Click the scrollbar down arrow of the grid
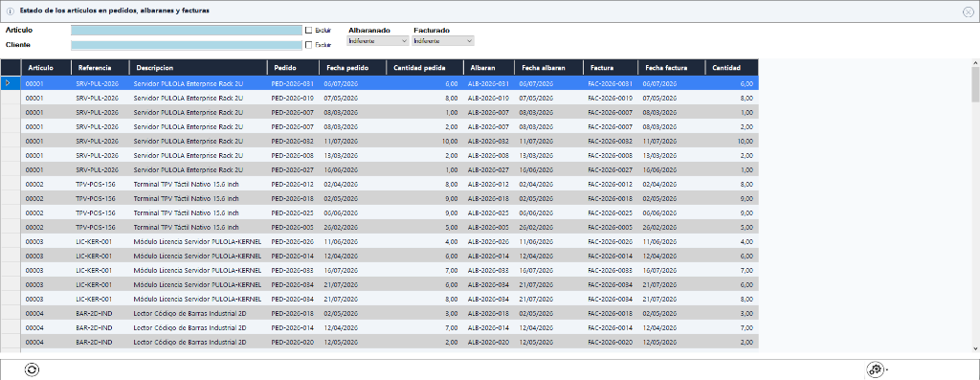This screenshot has height=380, width=980. click(975, 348)
